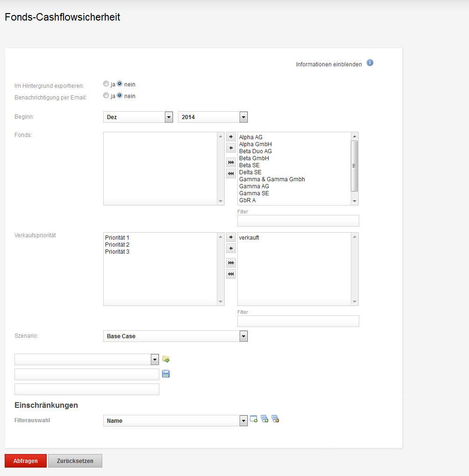
Task: Select Beta Duo AG in the Fonds list
Action: click(x=256, y=151)
